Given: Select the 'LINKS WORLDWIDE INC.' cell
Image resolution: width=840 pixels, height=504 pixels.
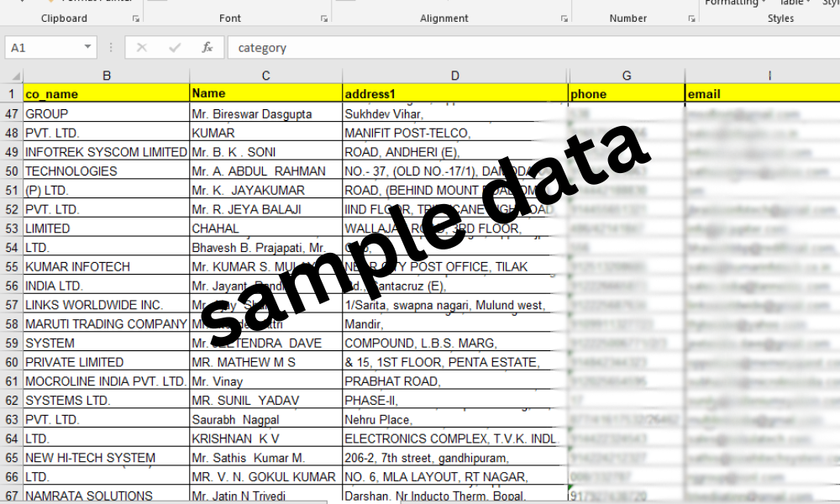Looking at the screenshot, I should (x=107, y=305).
